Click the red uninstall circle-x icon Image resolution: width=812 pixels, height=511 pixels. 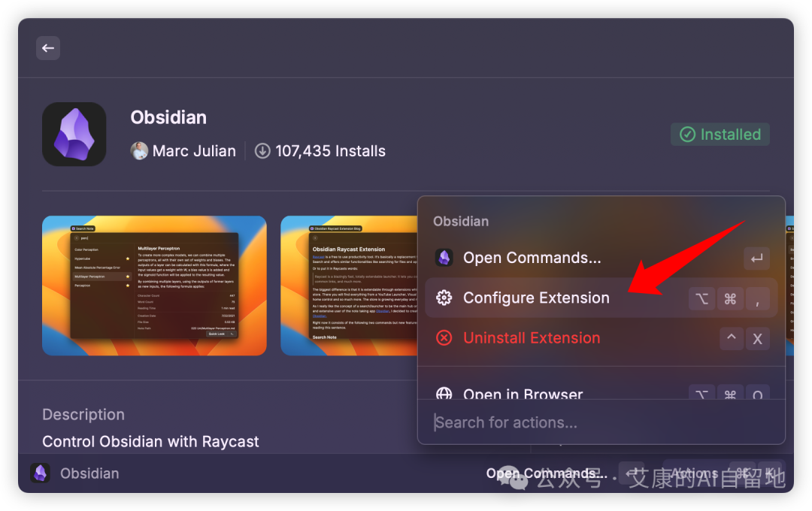coord(444,338)
